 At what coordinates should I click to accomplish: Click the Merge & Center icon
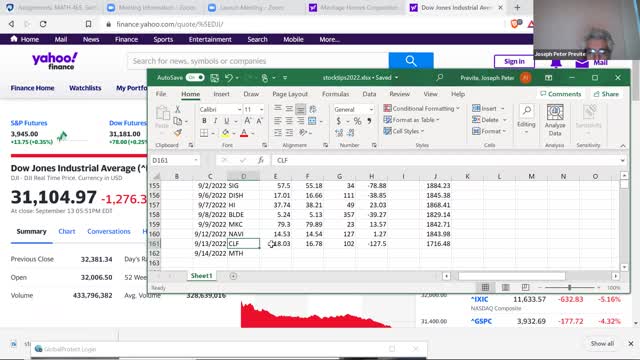tap(312, 121)
